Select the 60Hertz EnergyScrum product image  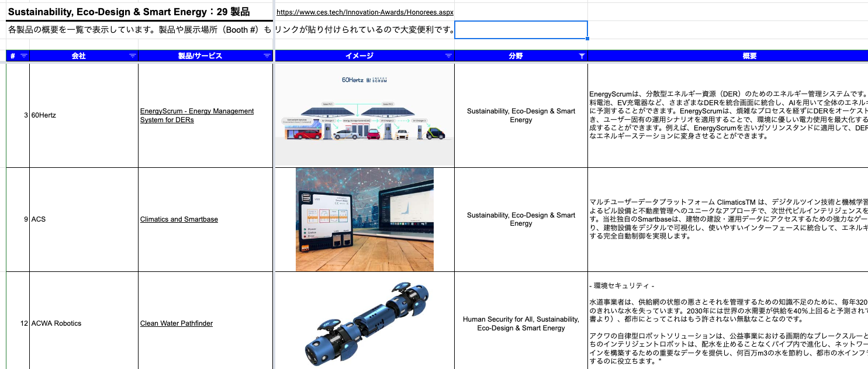tap(365, 115)
